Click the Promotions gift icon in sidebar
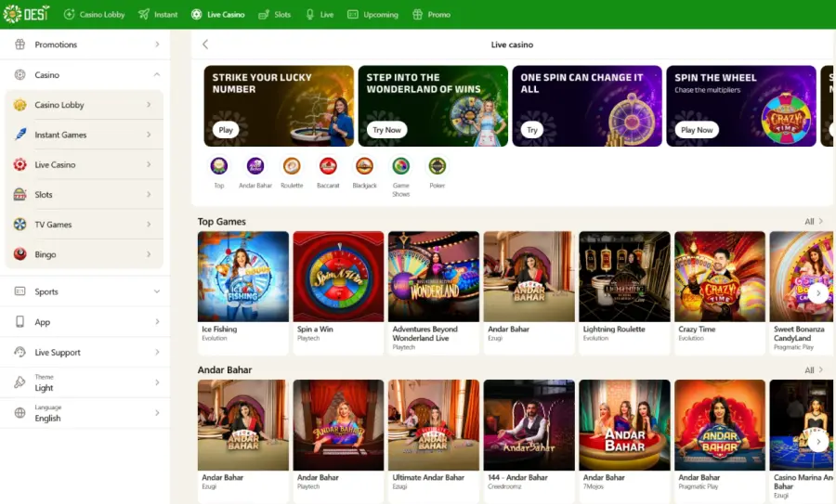The image size is (836, 504). [x=20, y=45]
